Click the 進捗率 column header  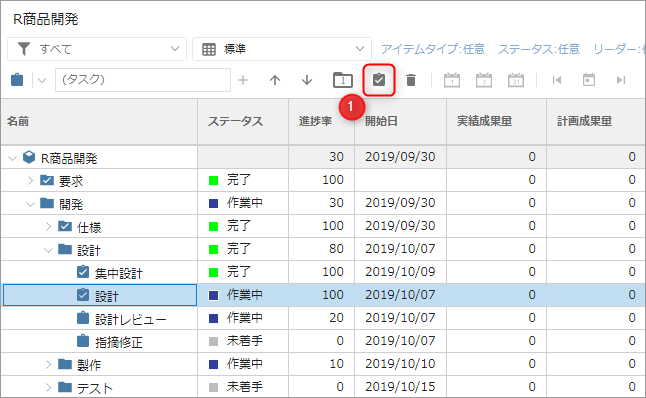click(x=321, y=122)
